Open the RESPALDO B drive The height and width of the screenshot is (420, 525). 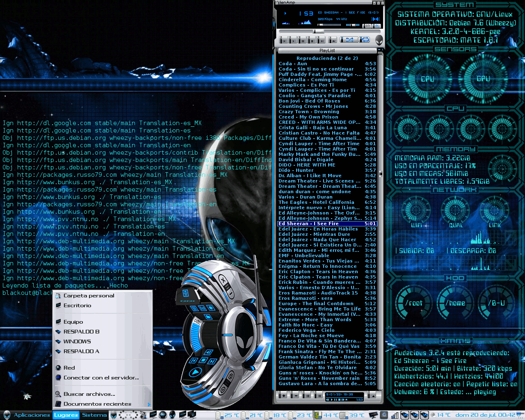click(x=103, y=331)
